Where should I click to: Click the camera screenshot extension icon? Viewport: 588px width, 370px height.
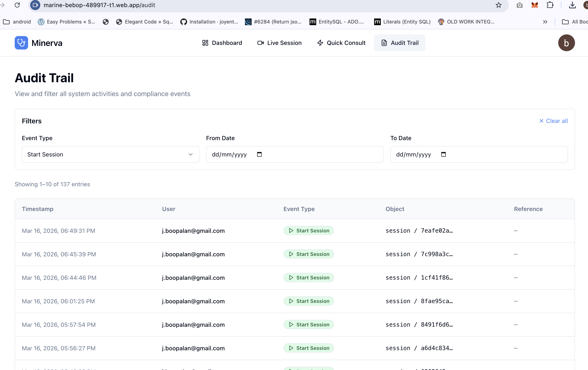(x=519, y=5)
